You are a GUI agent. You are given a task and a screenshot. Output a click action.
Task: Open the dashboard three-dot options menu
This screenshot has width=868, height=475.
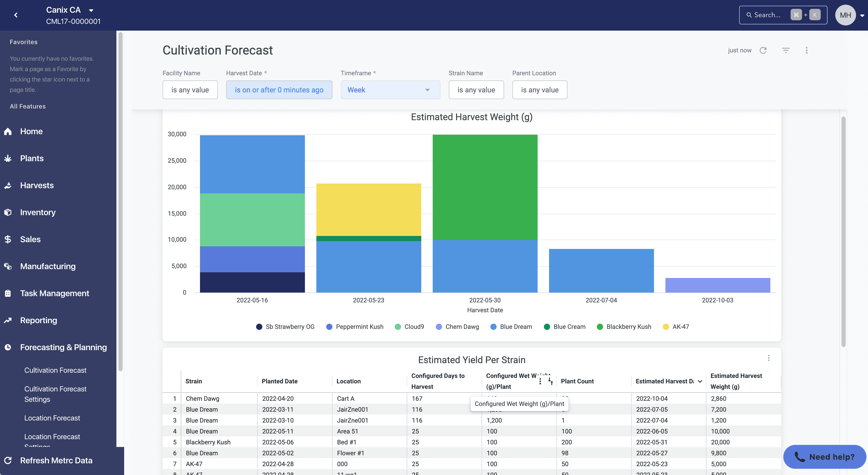[806, 50]
